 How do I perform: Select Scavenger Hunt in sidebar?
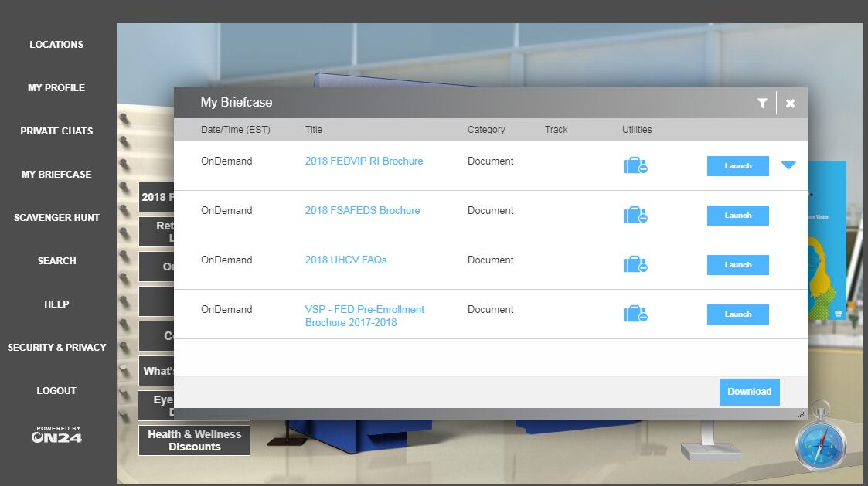coord(56,218)
